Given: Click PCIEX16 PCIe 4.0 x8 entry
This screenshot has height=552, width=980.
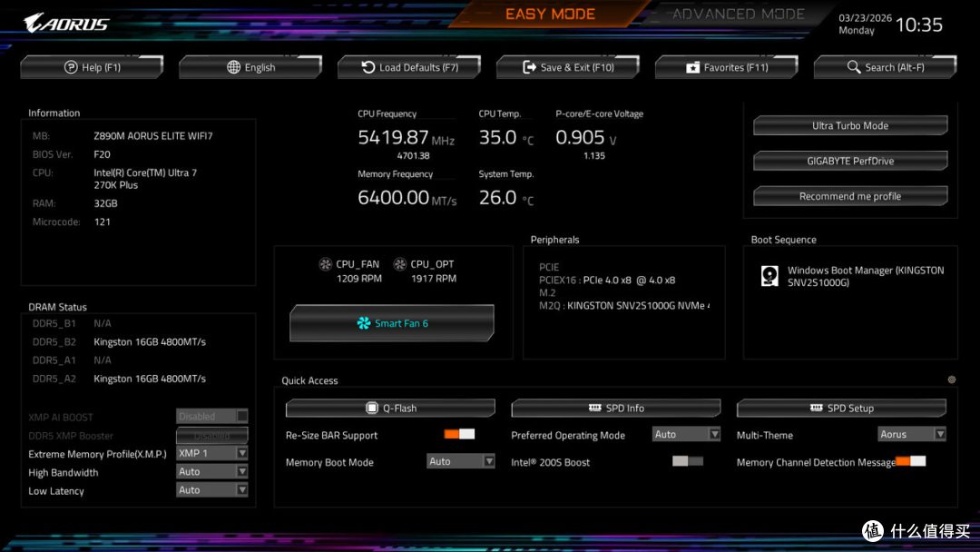Looking at the screenshot, I should 607,280.
